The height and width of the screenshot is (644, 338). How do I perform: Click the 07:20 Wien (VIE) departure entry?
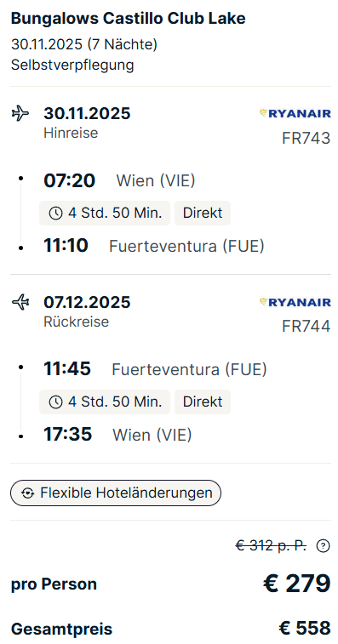(x=119, y=180)
